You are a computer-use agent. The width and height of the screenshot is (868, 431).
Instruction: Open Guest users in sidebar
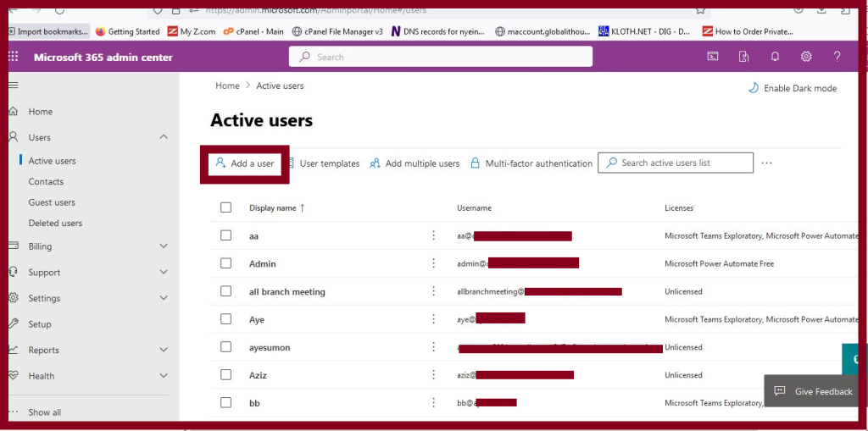52,202
